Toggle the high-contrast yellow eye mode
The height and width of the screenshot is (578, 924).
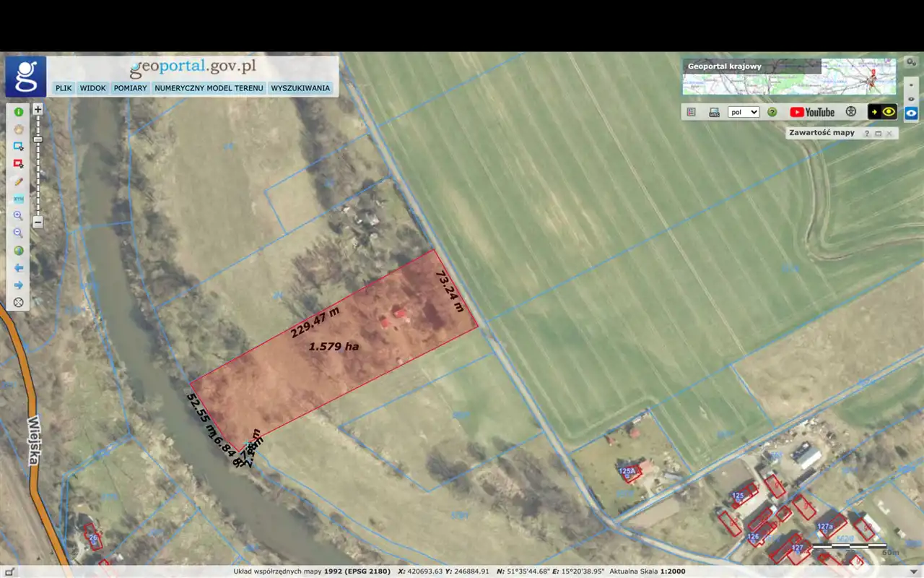click(882, 112)
